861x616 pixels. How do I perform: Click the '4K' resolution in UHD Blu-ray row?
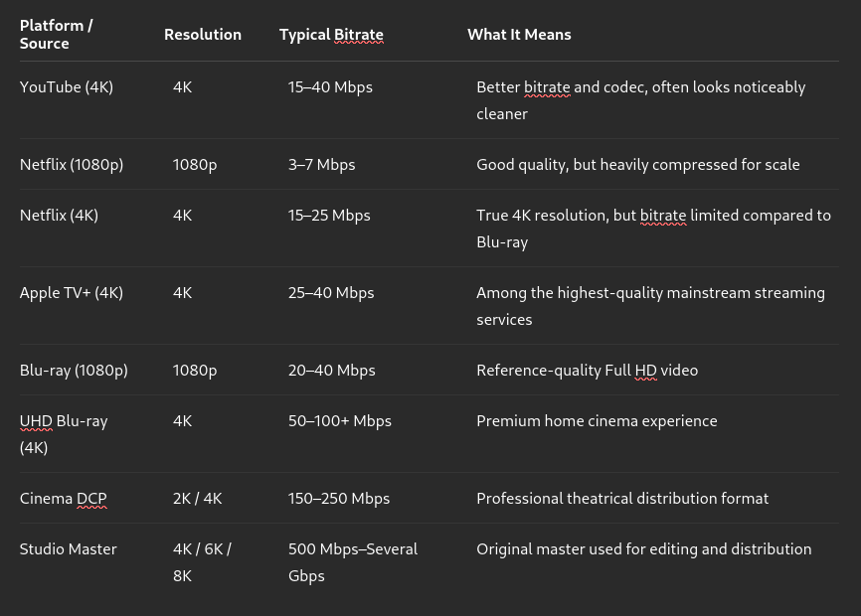[x=182, y=421]
